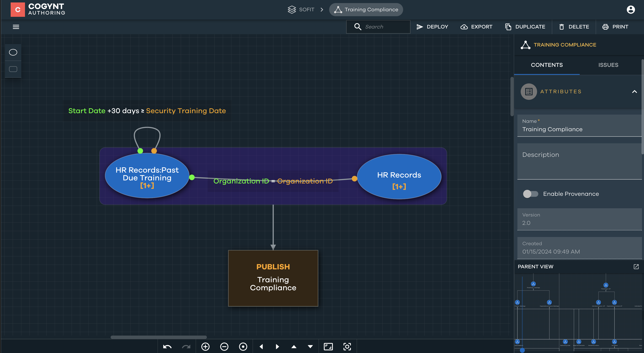
Task: Open the hamburger menu
Action: 16,27
